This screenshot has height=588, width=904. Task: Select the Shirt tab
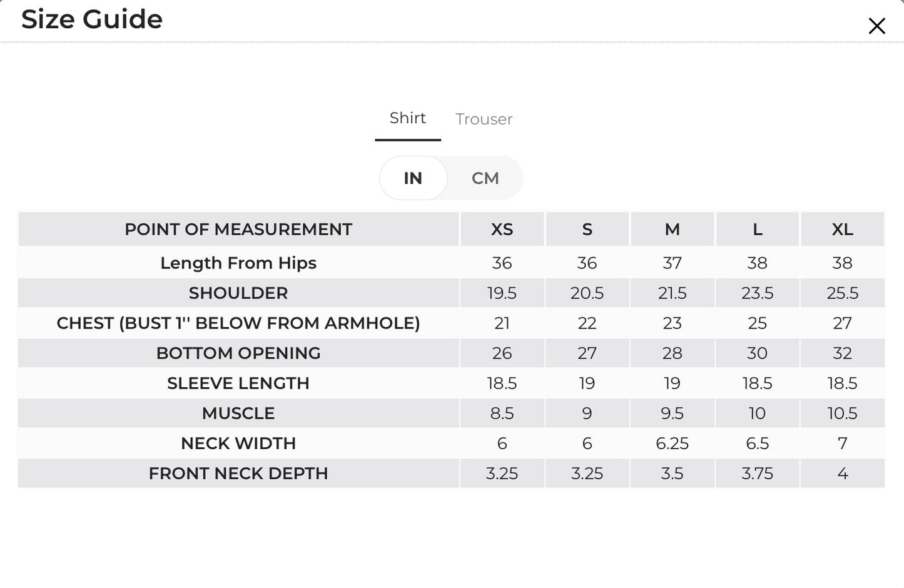click(408, 118)
